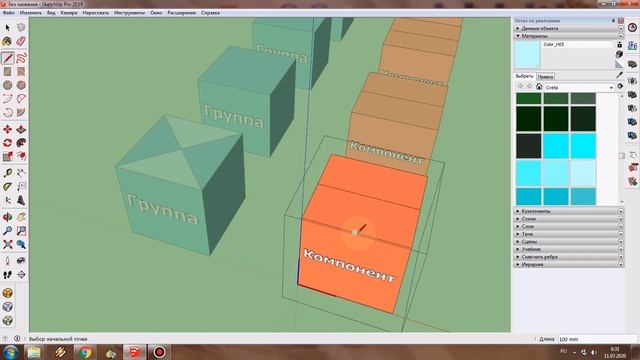
Task: Click the Zoom Extents tool
Action: pyautogui.click(x=8, y=244)
